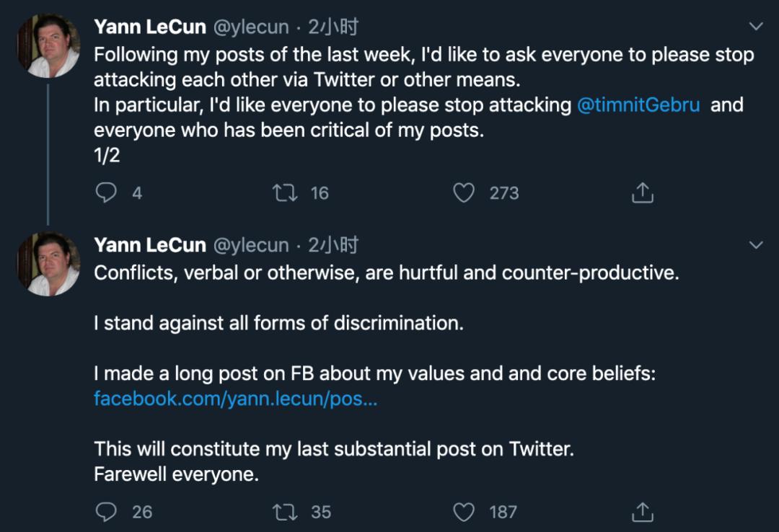Viewport: 779px width, 532px height.
Task: Open the @ylecun handle in second tweet
Action: [x=250, y=245]
